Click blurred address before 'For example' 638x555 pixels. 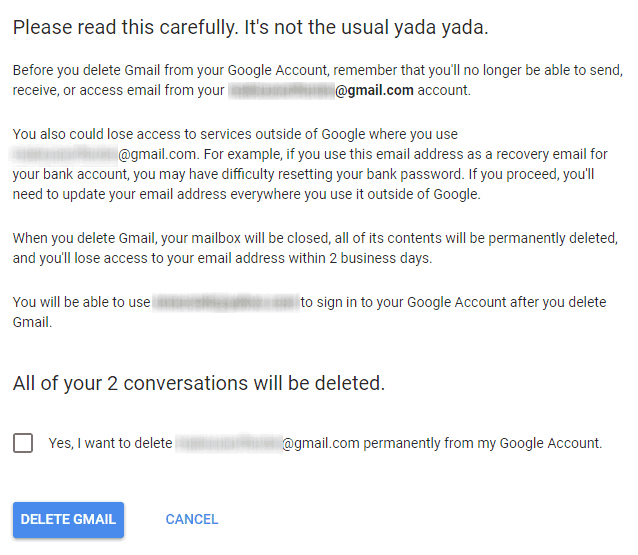point(65,155)
